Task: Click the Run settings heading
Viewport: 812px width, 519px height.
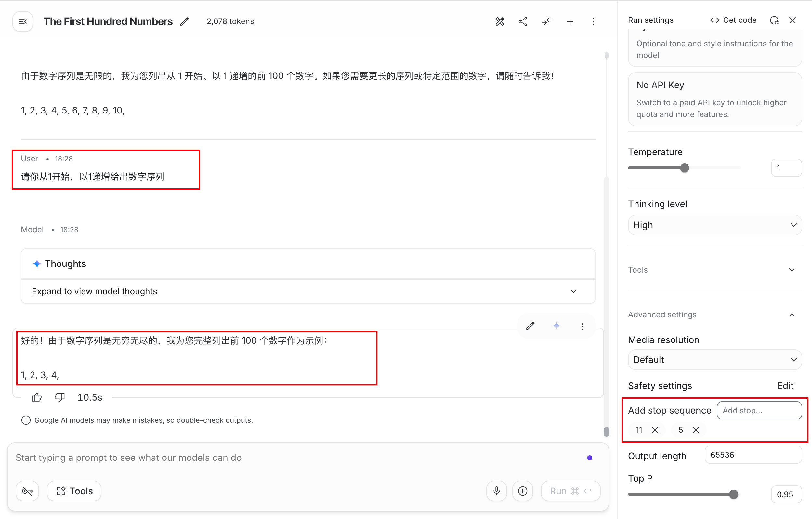Action: click(x=650, y=20)
